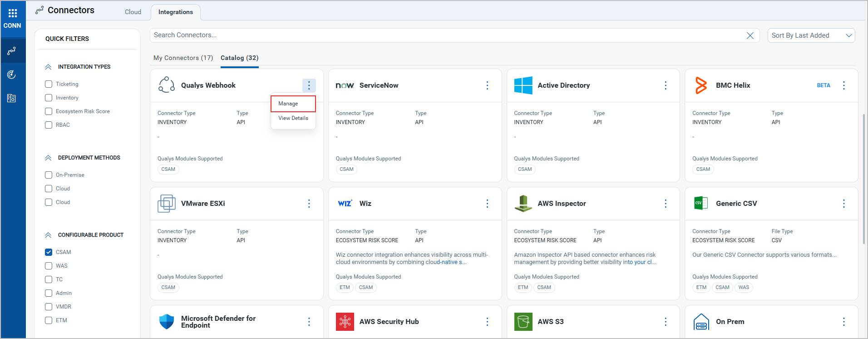Collapse the Integration Types section
Image resolution: width=868 pixels, height=339 pixels.
click(x=48, y=67)
